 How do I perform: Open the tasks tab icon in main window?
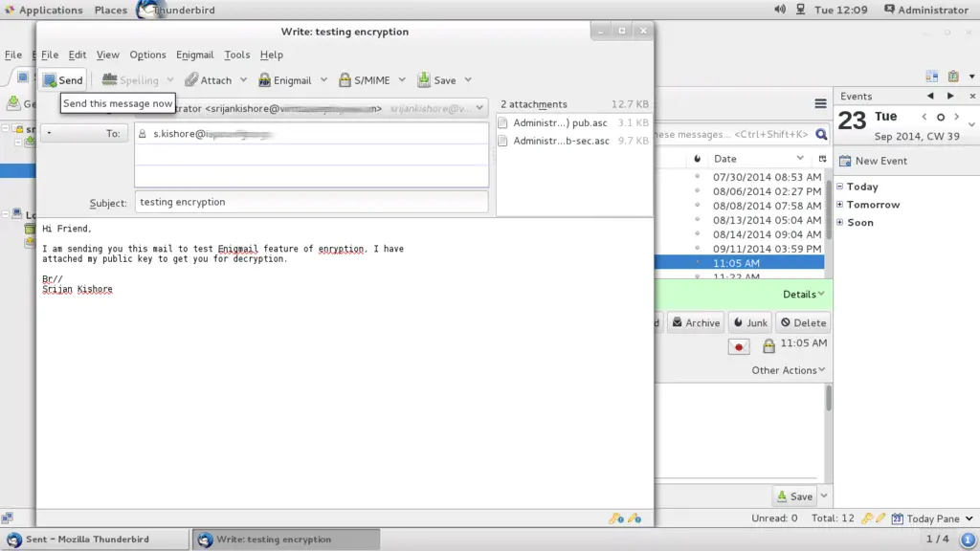[953, 77]
